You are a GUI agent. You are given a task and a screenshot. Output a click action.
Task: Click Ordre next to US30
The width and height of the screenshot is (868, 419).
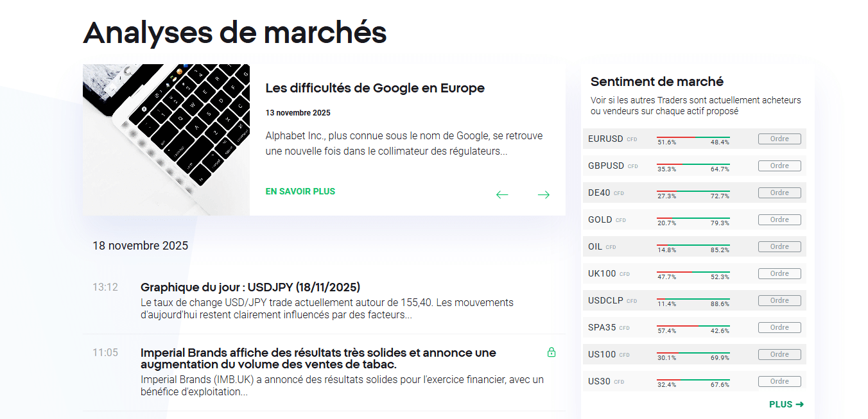coord(779,381)
